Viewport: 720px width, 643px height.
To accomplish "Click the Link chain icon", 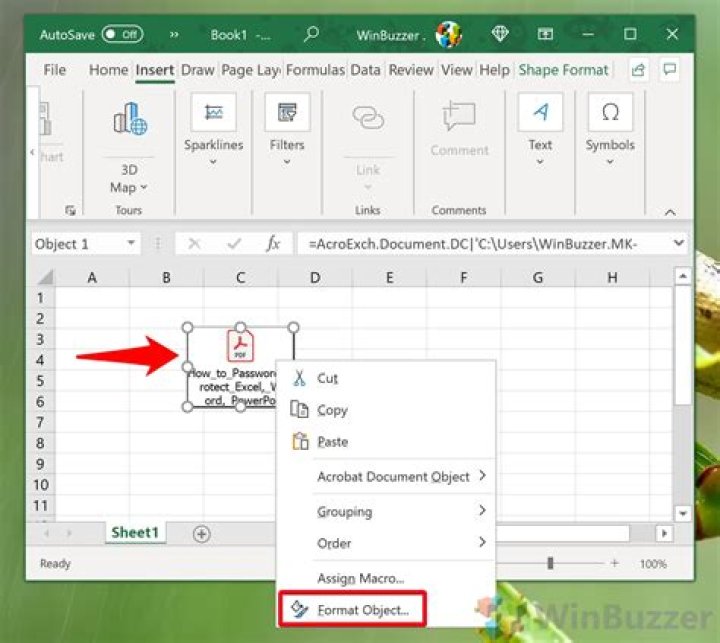I will (368, 118).
